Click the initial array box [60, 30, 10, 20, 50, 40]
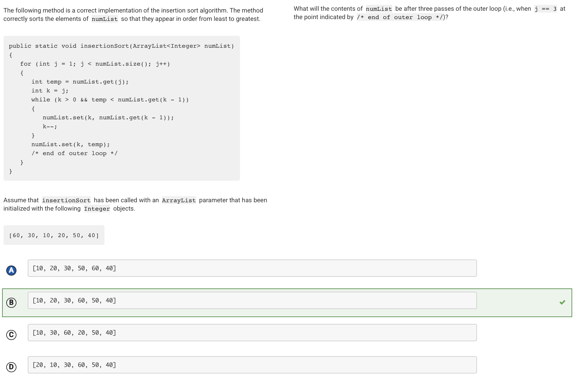This screenshot has width=588, height=383. coord(54,235)
